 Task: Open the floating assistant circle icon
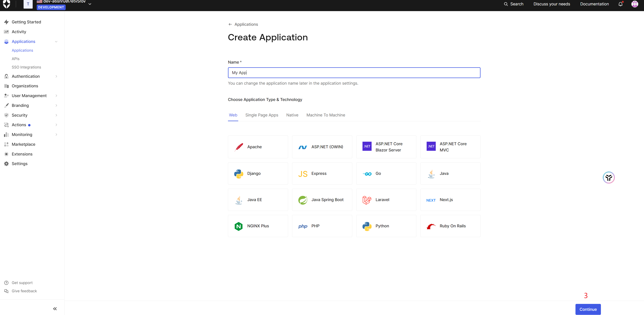point(608,178)
